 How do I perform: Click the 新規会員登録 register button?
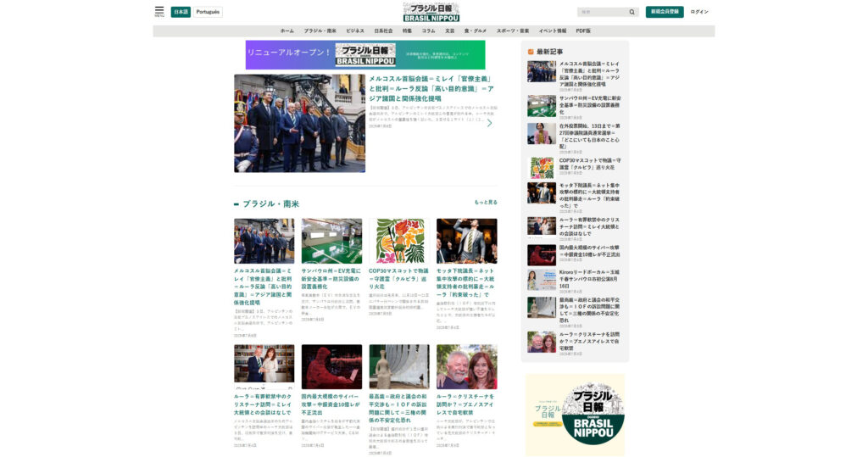point(665,12)
